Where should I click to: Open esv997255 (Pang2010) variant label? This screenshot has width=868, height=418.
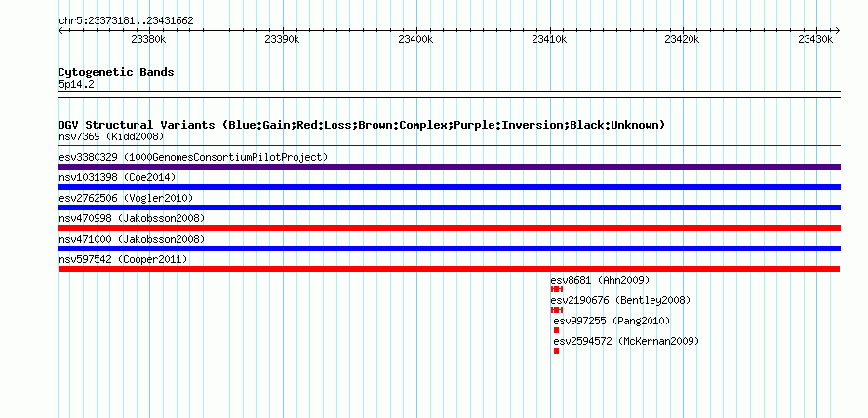point(612,321)
